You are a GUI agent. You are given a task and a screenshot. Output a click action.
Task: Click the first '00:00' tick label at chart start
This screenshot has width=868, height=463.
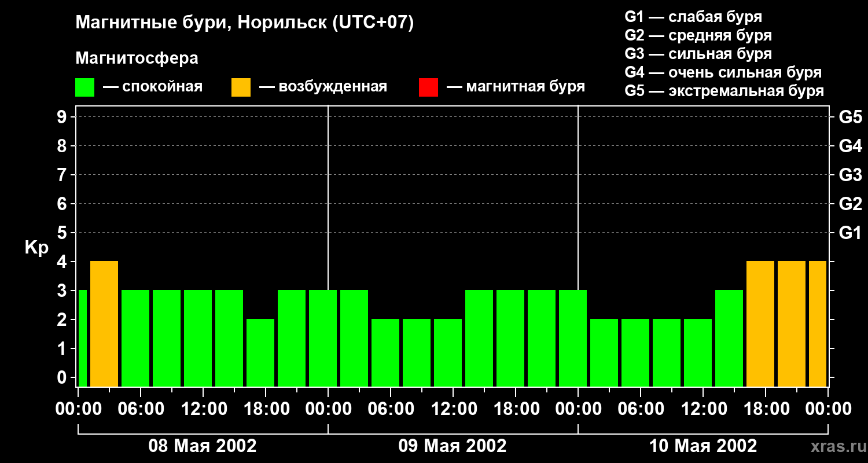tap(78, 409)
